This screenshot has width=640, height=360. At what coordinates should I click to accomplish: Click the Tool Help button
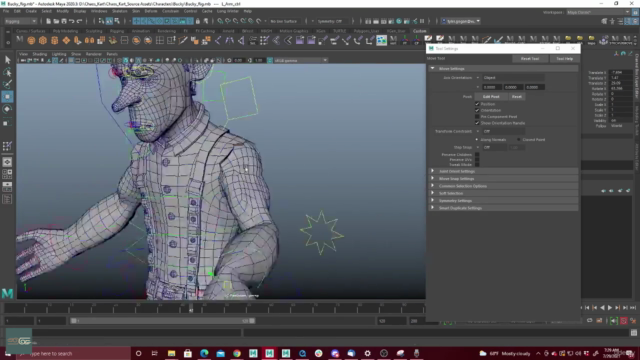pyautogui.click(x=564, y=59)
